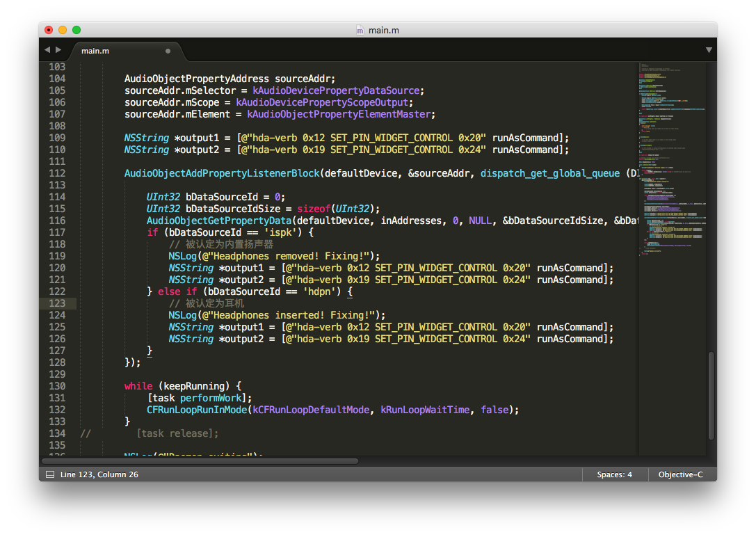Click the previous-tab left arrow
The height and width of the screenshot is (537, 756).
pos(47,49)
